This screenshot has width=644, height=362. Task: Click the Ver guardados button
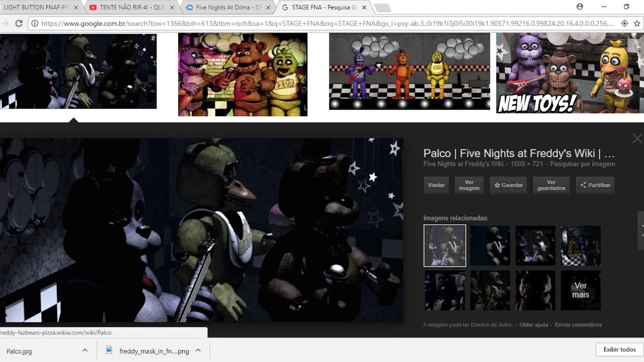pos(551,185)
